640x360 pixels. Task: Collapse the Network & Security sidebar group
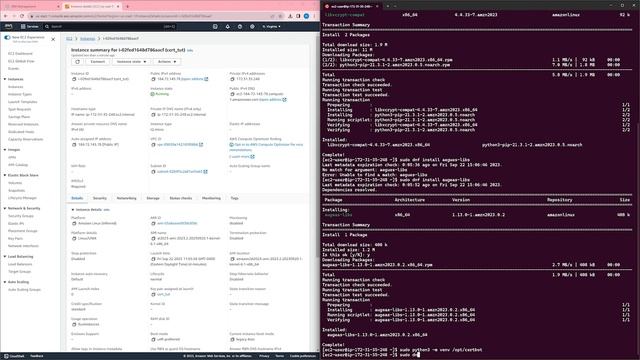(x=5, y=209)
